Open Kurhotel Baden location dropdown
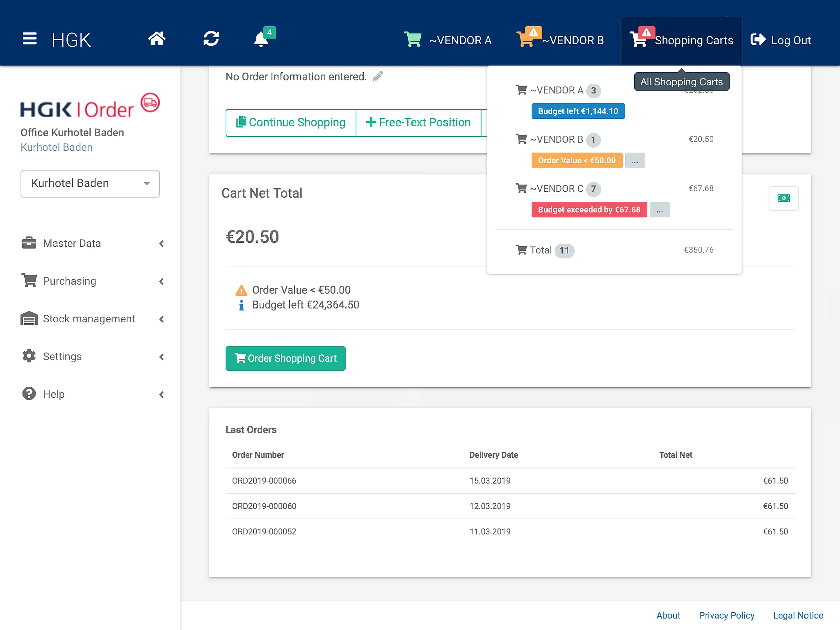 click(90, 184)
